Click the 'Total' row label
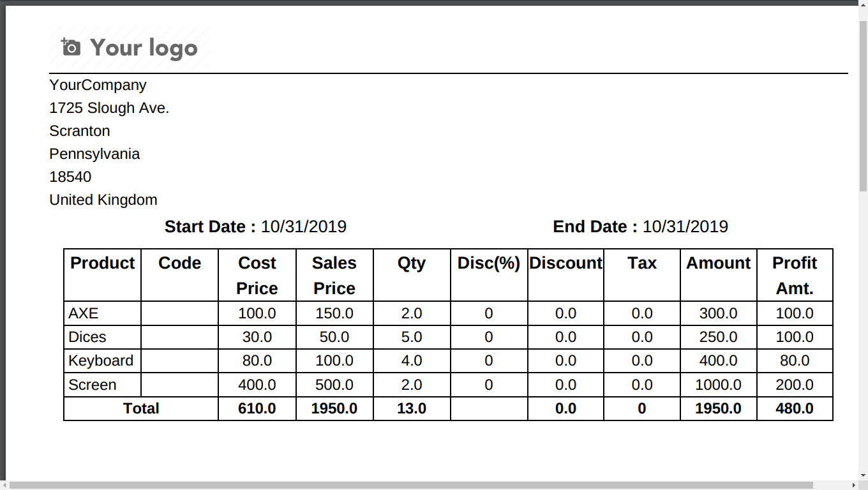This screenshot has width=868, height=490. [x=141, y=408]
